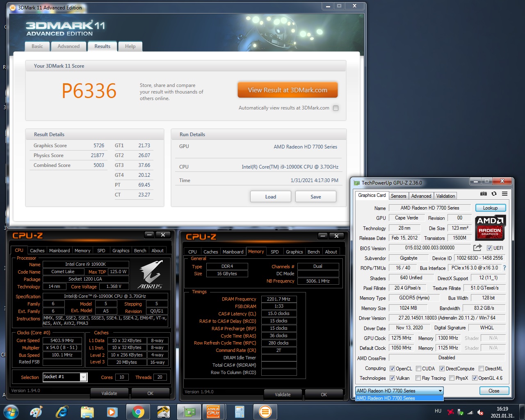
Task: Switch to 3DMark orange taskbar icon
Action: point(265,412)
